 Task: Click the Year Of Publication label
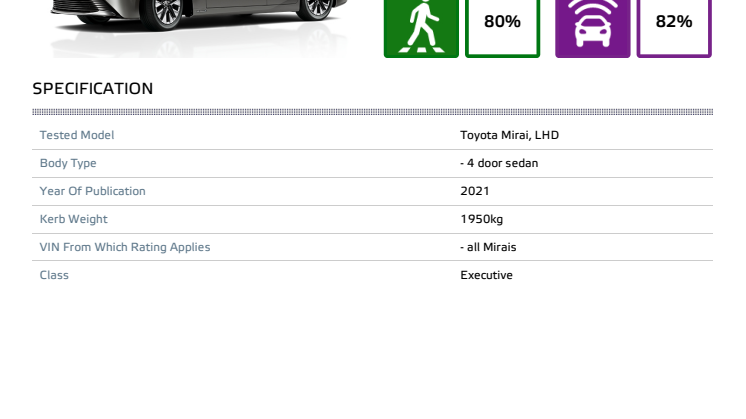(x=92, y=191)
